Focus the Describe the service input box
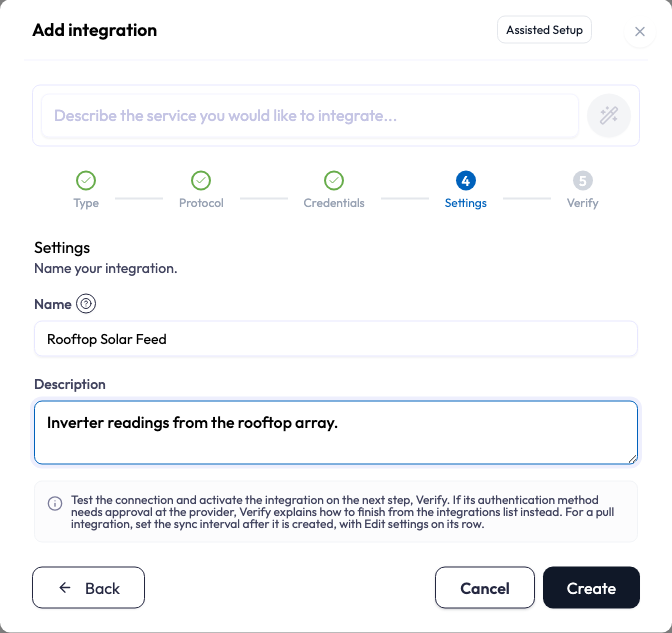Screen dimensions: 672x633 point(310,116)
